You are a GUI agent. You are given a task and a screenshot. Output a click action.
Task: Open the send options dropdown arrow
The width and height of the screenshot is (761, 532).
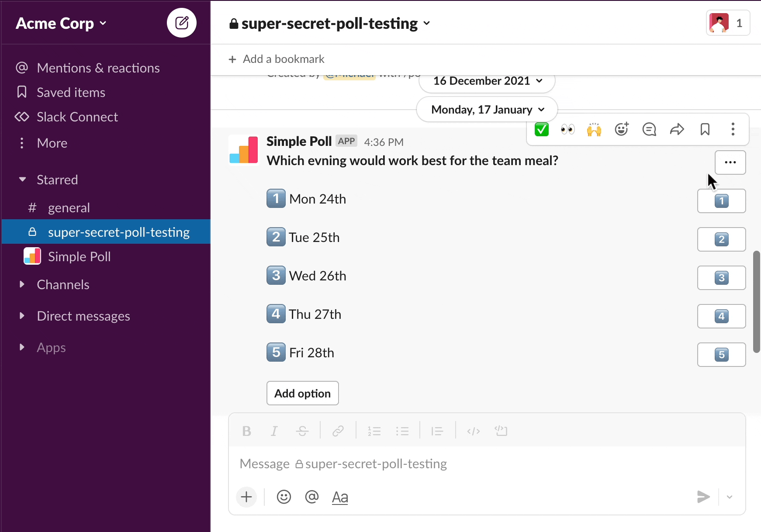730,497
